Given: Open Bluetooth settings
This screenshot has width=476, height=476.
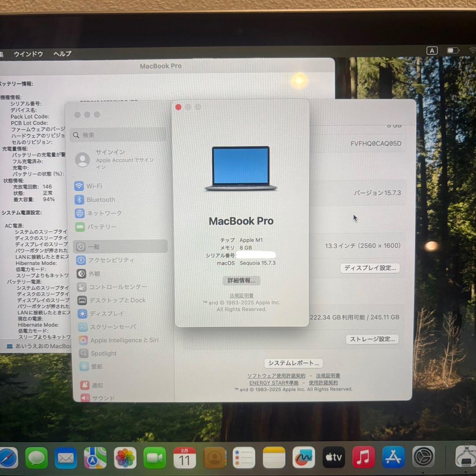Looking at the screenshot, I should point(100,200).
